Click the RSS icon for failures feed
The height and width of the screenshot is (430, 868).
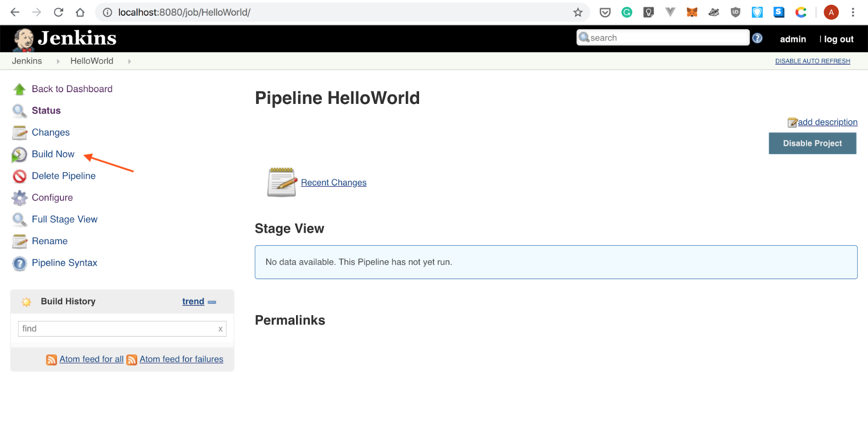[132, 360]
